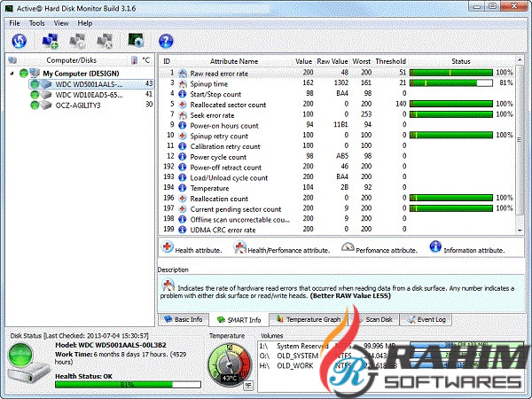This screenshot has height=399, width=532.
Task: Sort by the Raw Value column header
Action: 332,61
